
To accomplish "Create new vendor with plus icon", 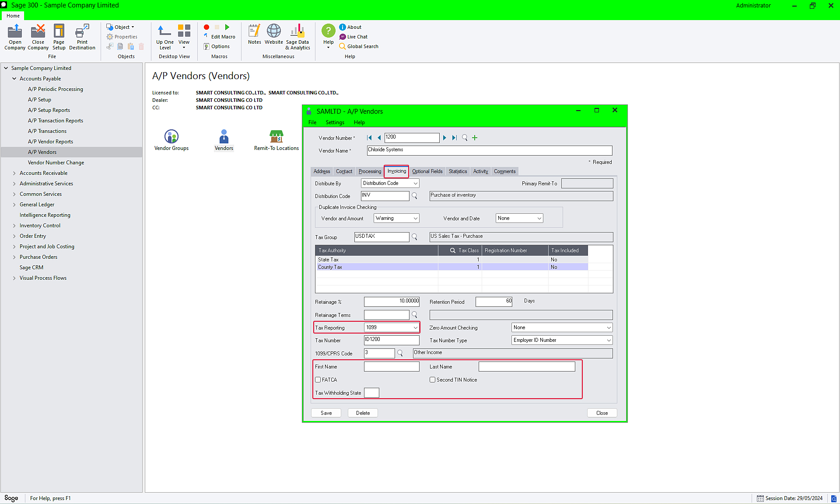I will 475,138.
